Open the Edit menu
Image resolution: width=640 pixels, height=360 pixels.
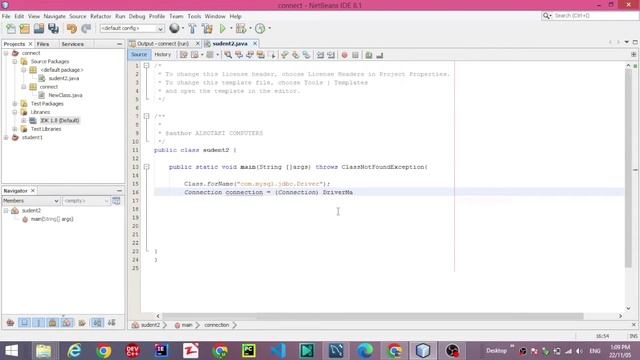19,16
